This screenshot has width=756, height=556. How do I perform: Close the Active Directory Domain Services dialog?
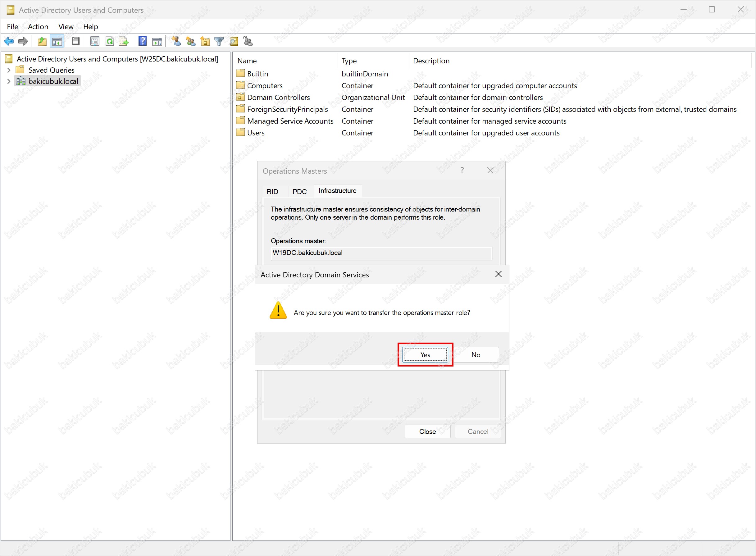coord(498,274)
